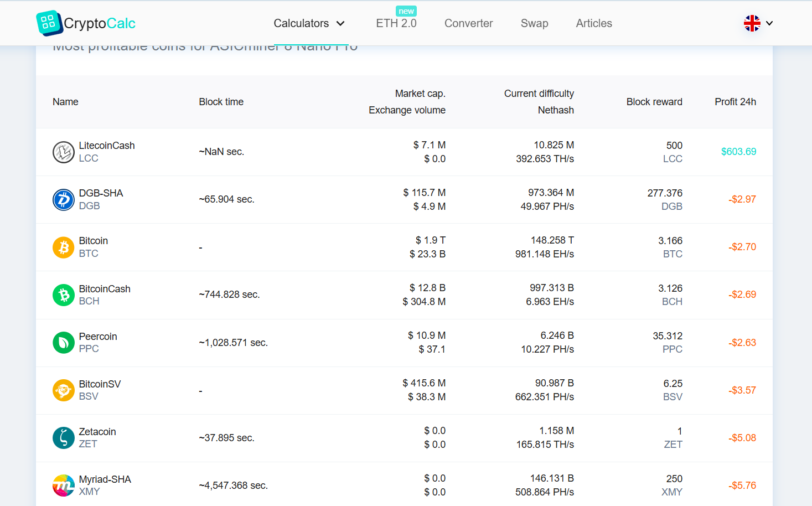The image size is (812, 506).
Task: Click the orange Bitcoin coin icon
Action: 63,247
